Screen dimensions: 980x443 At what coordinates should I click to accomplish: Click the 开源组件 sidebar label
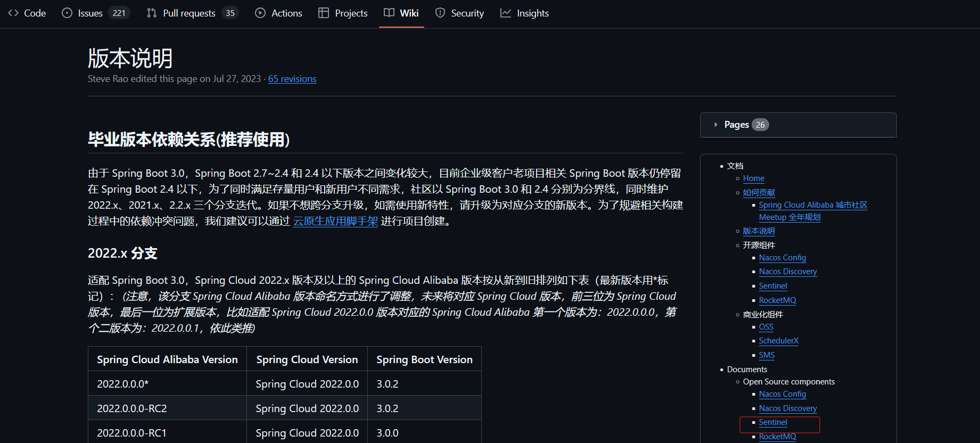coord(759,245)
